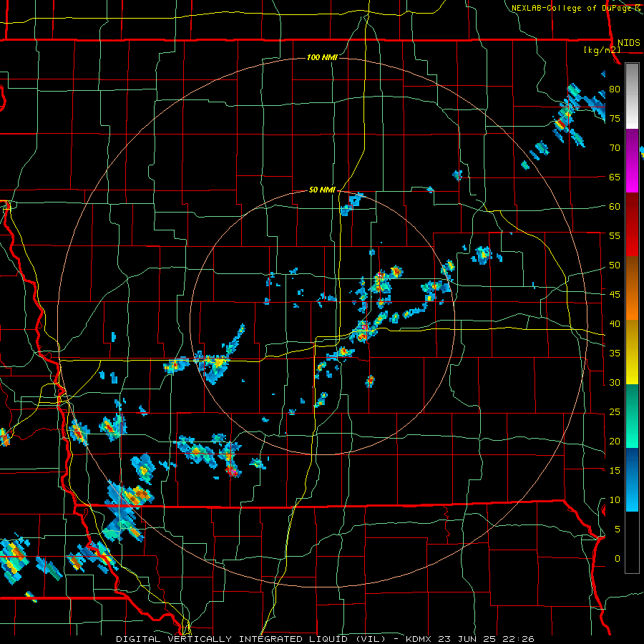Image resolution: width=644 pixels, height=644 pixels.
Task: Click the 10 value on the color scale
Action: point(615,500)
